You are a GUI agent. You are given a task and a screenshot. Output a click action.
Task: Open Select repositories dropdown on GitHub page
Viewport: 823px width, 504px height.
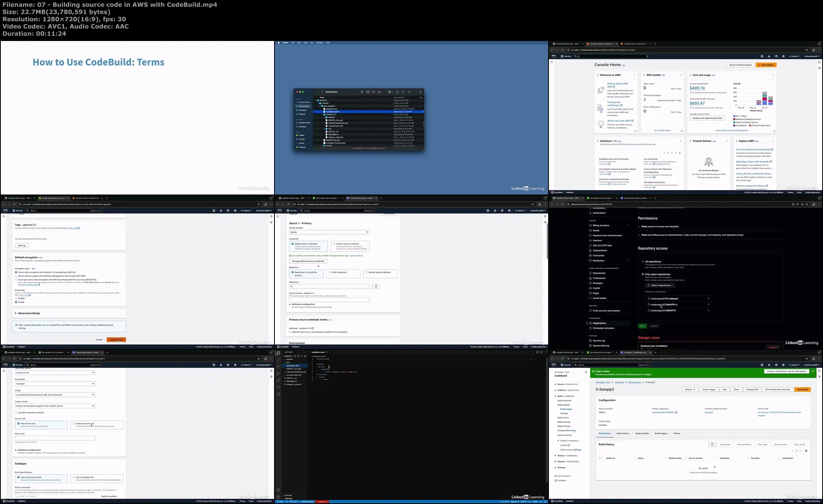(660, 285)
